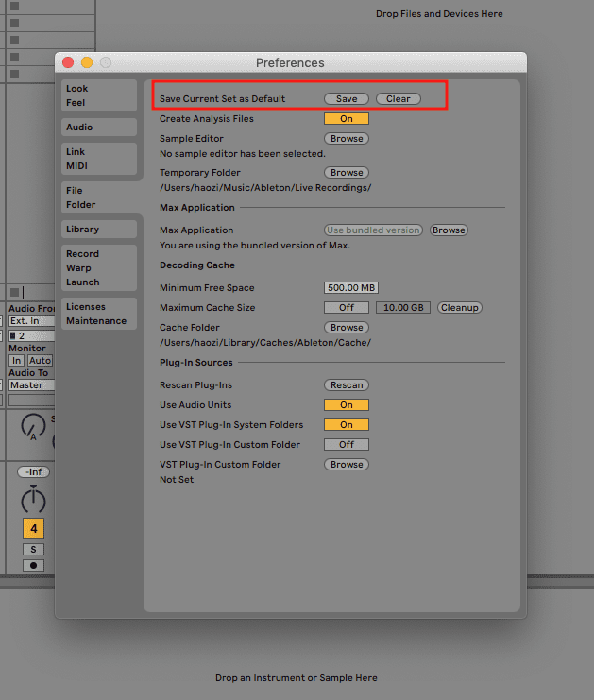Switch to the Look Feel preferences tab
Screen dimensions: 594x700
(x=98, y=95)
